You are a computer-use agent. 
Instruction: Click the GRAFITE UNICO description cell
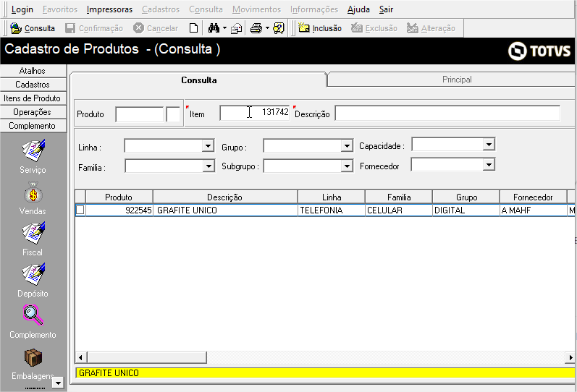pos(225,210)
